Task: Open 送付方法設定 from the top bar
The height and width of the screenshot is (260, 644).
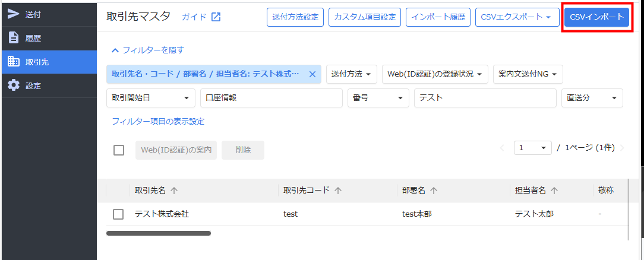Action: pyautogui.click(x=295, y=17)
